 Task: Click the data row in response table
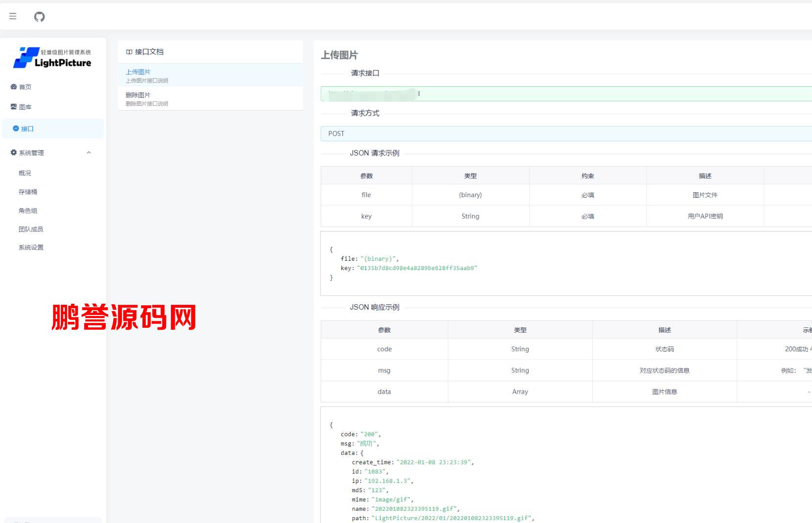coord(566,392)
